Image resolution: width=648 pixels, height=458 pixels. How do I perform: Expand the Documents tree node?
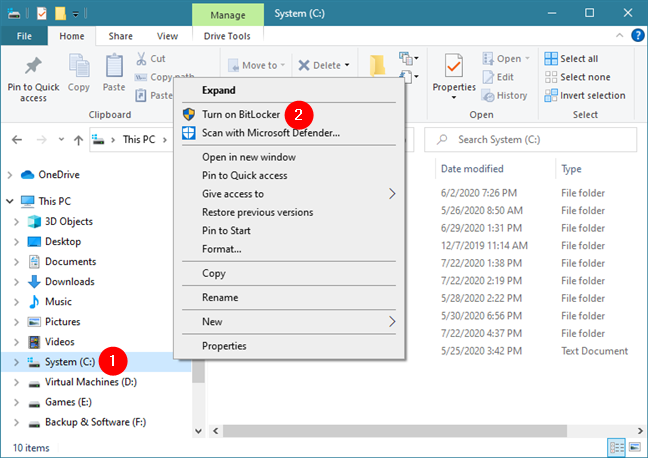(17, 262)
